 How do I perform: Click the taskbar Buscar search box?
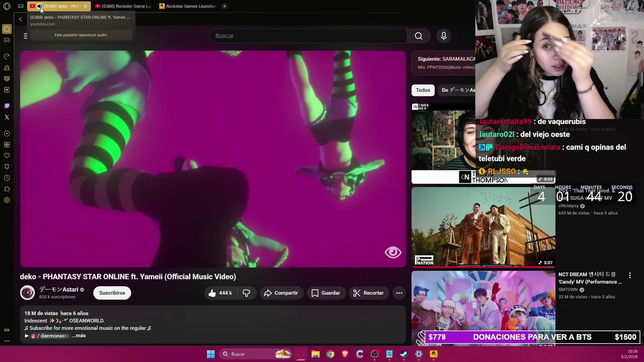pyautogui.click(x=257, y=354)
